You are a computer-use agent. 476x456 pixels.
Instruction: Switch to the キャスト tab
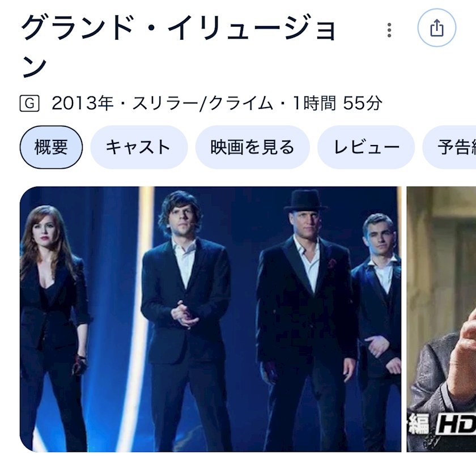[x=139, y=147]
